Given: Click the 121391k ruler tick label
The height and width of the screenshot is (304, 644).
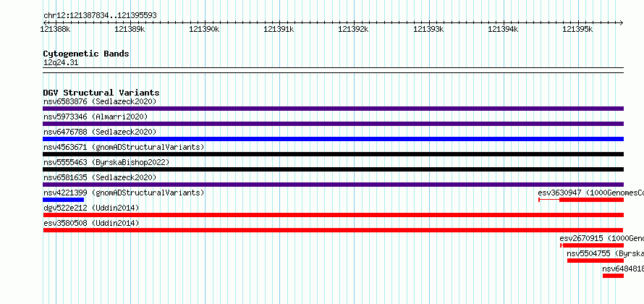Looking at the screenshot, I should tap(279, 29).
